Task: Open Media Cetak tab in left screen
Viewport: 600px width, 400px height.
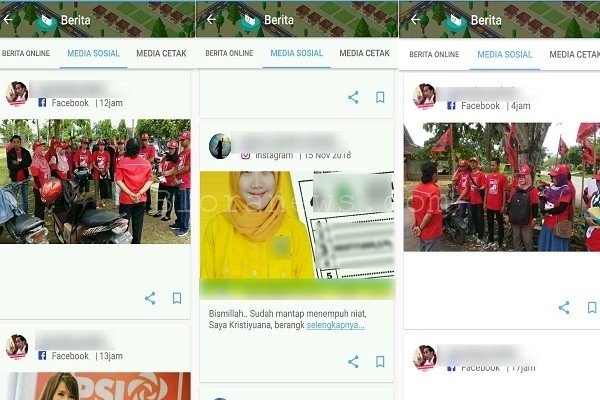Action: 161,54
